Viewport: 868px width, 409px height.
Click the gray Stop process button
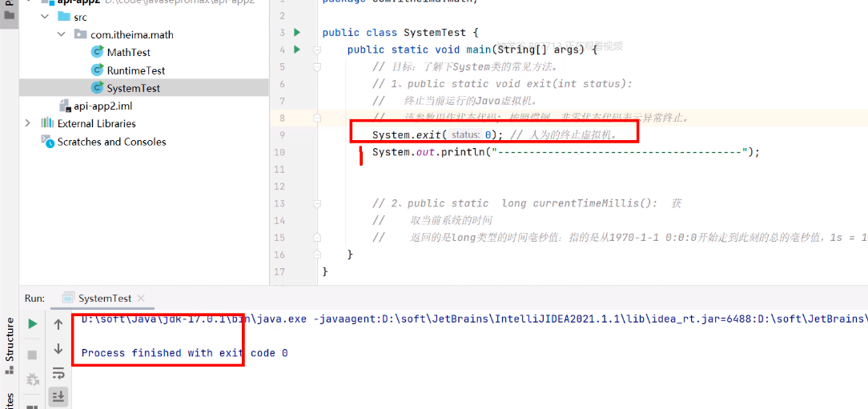(x=33, y=354)
